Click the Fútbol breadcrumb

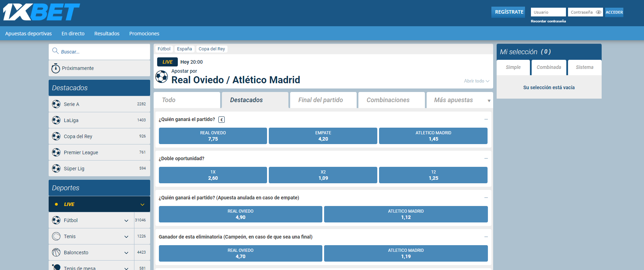164,49
